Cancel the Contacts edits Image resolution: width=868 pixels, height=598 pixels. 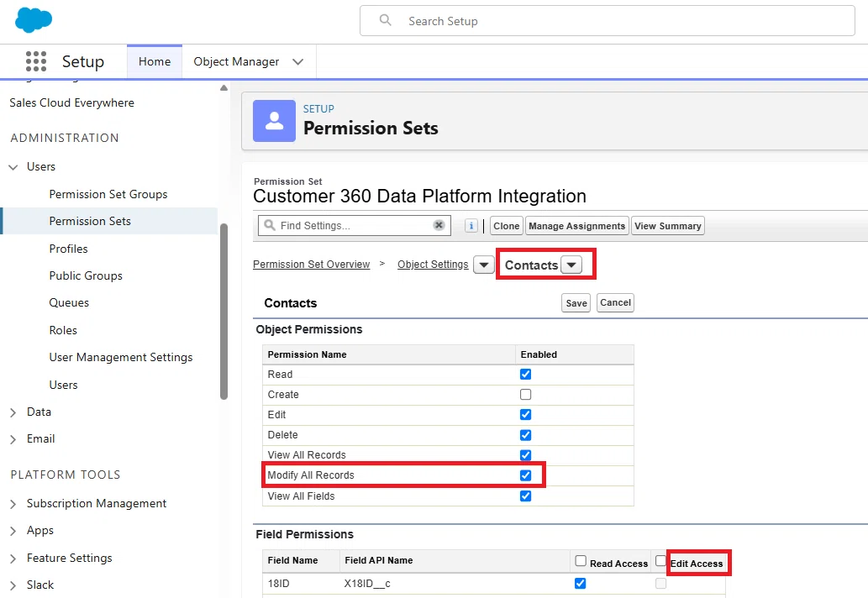click(x=615, y=302)
